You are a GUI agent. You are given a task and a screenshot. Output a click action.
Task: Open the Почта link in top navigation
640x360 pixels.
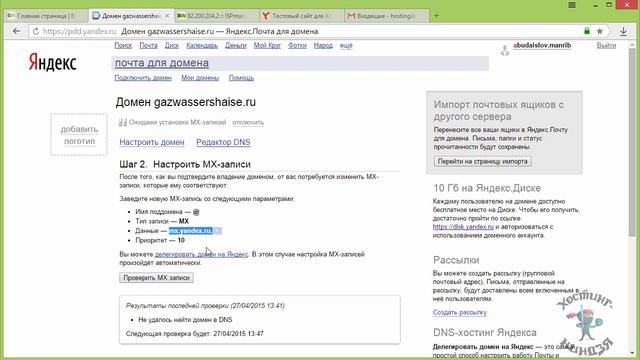(x=148, y=45)
